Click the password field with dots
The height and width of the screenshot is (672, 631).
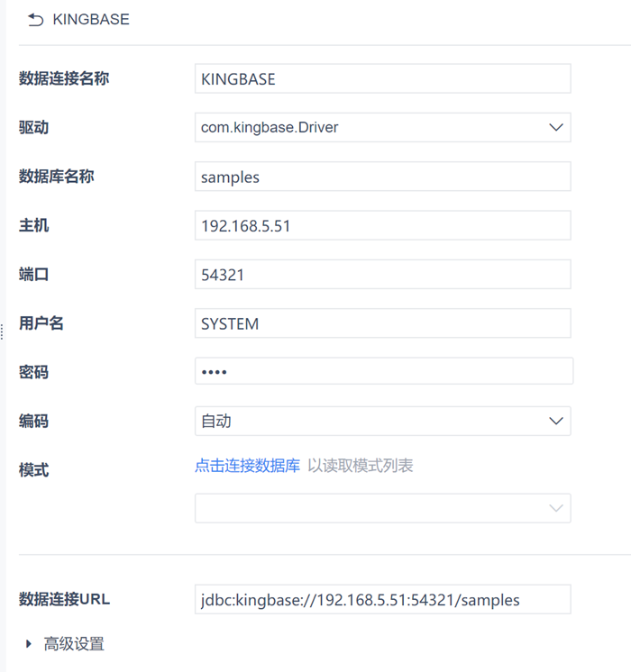click(384, 371)
